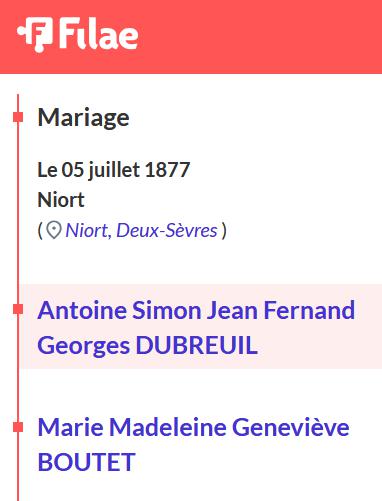Click the blank red header banner area
This screenshot has width=382, height=501.
point(260,37)
